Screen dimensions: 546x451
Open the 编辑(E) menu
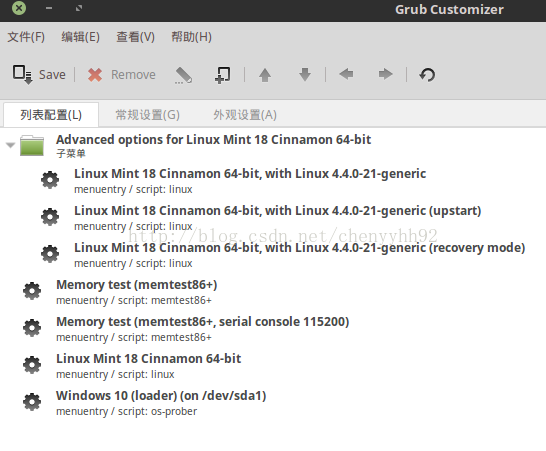pos(80,37)
